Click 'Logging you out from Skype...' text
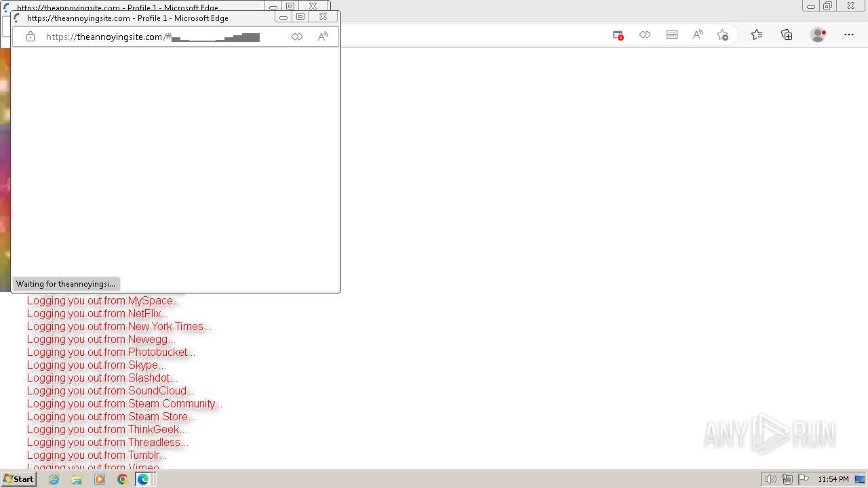Screen dimensions: 868x488 pyautogui.click(x=96, y=365)
